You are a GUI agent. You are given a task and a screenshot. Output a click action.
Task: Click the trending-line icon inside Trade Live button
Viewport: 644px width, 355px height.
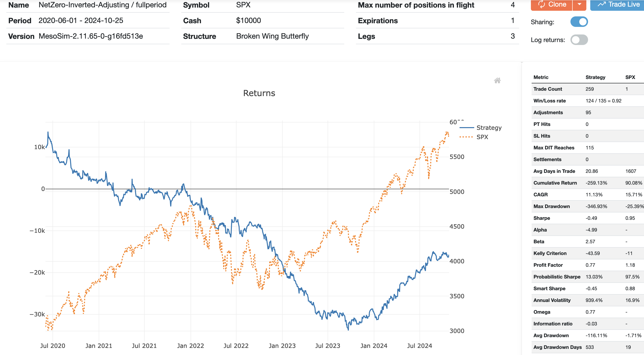601,4
